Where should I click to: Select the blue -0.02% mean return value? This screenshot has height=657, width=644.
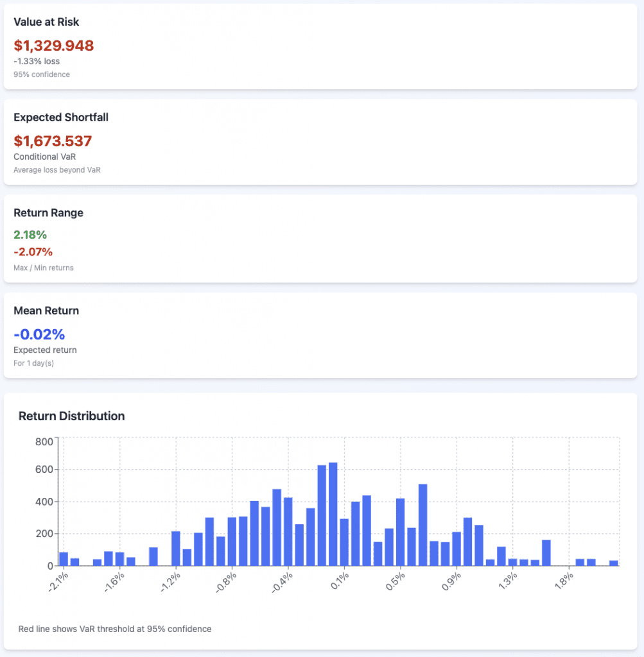(39, 334)
